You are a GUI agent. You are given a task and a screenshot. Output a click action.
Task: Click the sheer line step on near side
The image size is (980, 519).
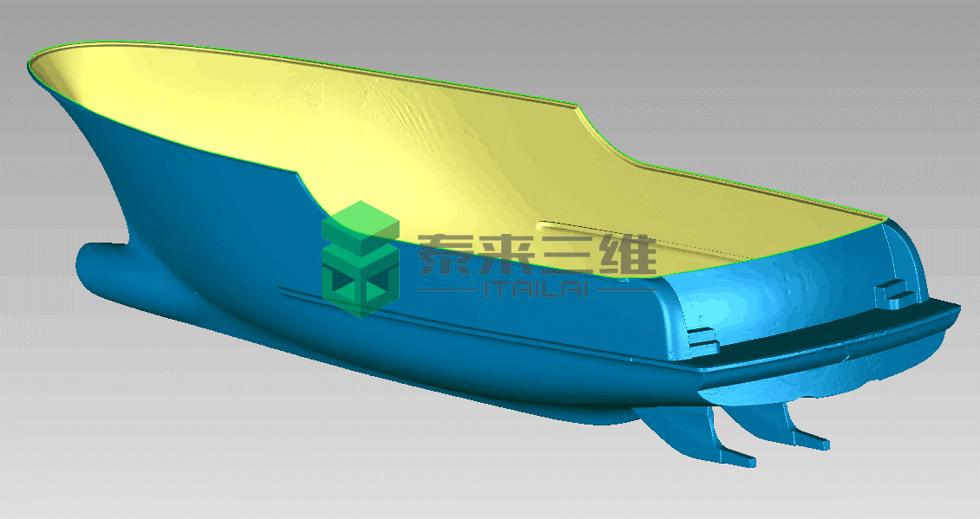tap(305, 186)
